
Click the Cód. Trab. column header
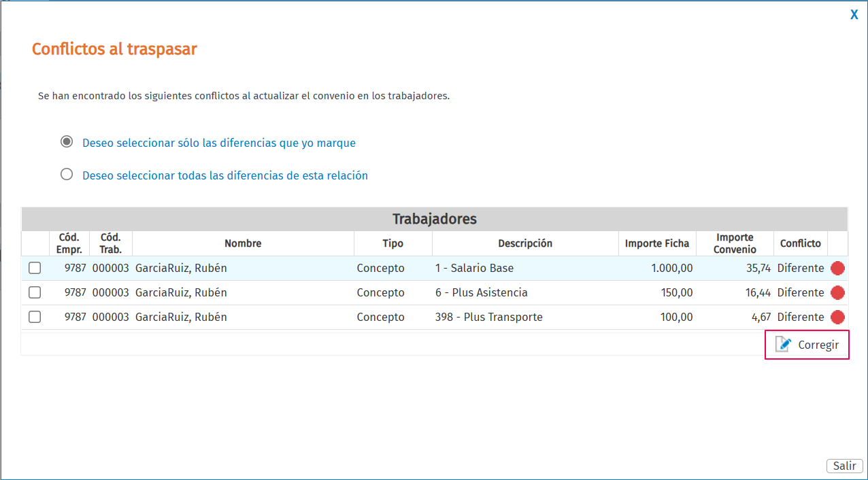pyautogui.click(x=111, y=243)
